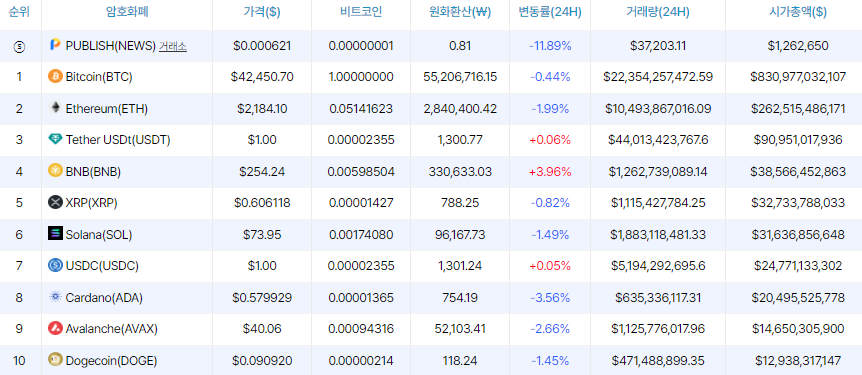862x375 pixels.
Task: Select BNB BTC ratio 0.00598504
Action: [361, 172]
